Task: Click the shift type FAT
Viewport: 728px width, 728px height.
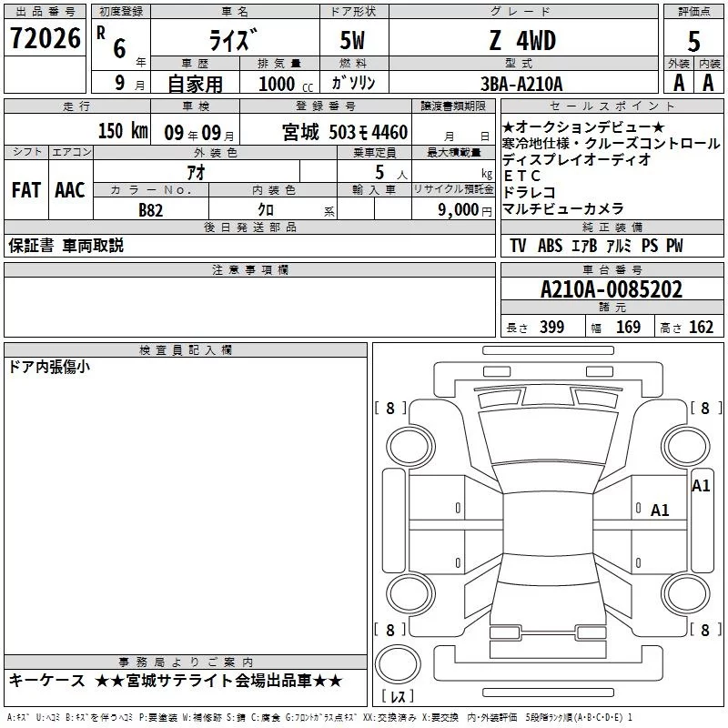Action: [26, 190]
